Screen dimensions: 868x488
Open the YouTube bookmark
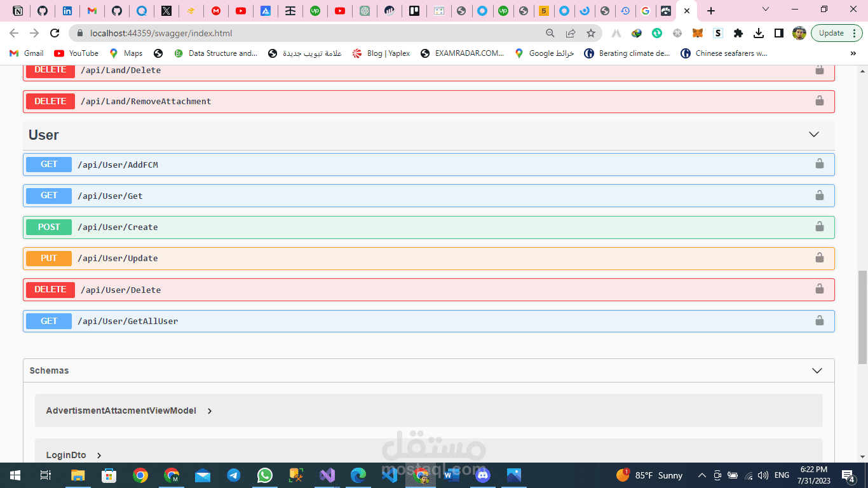pyautogui.click(x=76, y=53)
